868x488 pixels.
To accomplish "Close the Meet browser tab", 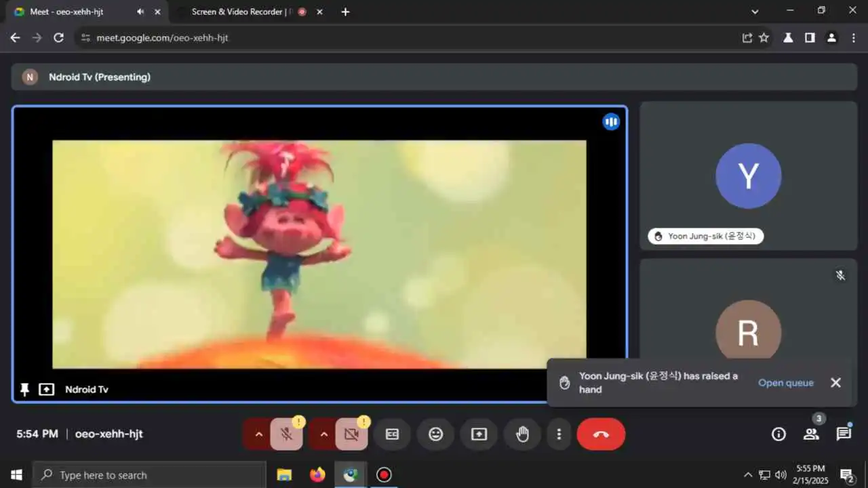I will [158, 12].
